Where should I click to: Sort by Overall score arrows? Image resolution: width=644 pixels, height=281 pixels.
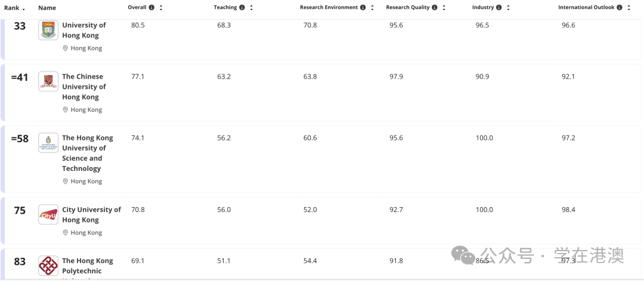[161, 8]
